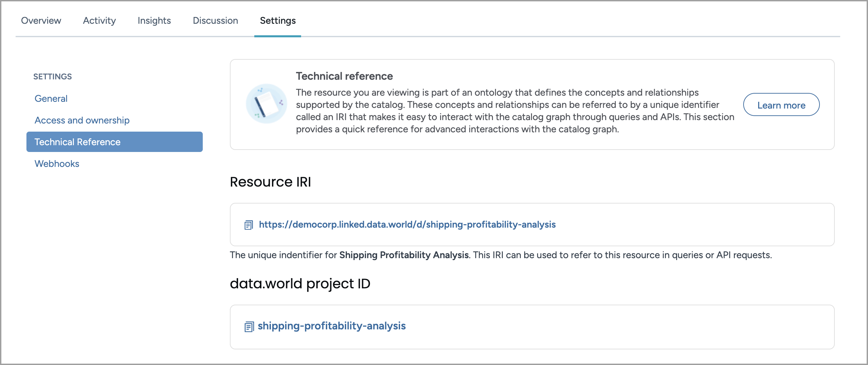Open the Overview tab
868x365 pixels.
coord(41,20)
